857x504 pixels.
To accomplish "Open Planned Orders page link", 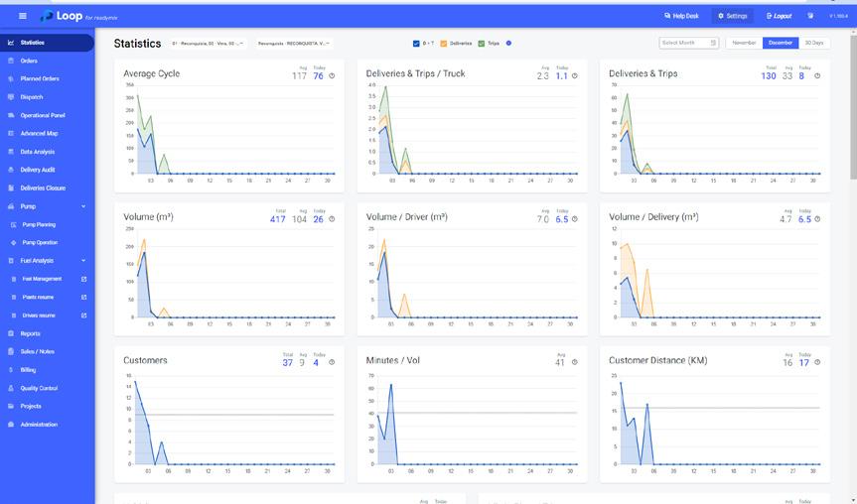I will click(x=40, y=78).
